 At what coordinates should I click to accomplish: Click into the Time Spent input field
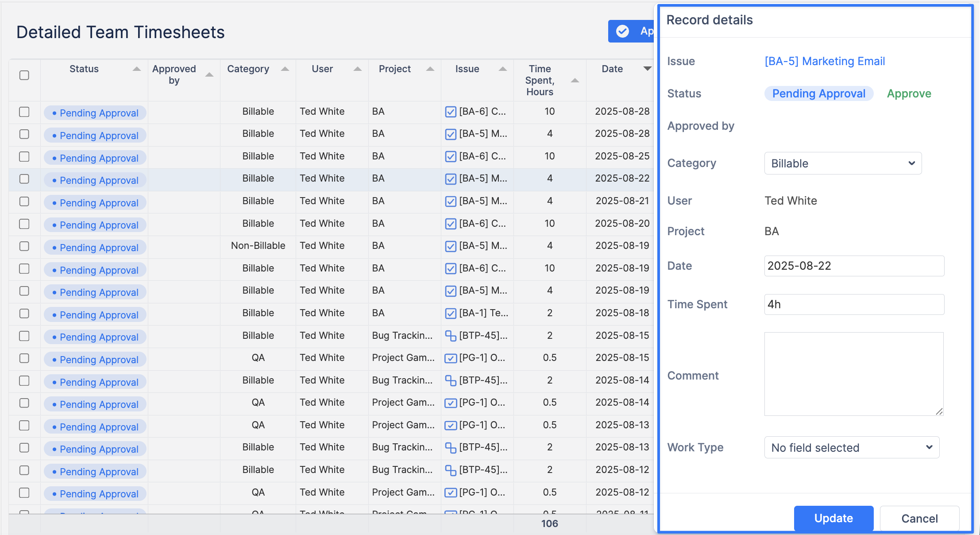click(854, 304)
